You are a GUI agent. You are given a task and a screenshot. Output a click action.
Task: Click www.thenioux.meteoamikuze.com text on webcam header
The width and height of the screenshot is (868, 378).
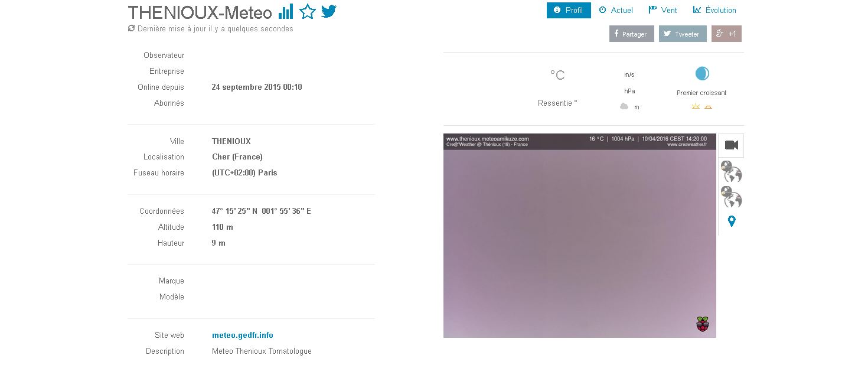click(x=487, y=139)
